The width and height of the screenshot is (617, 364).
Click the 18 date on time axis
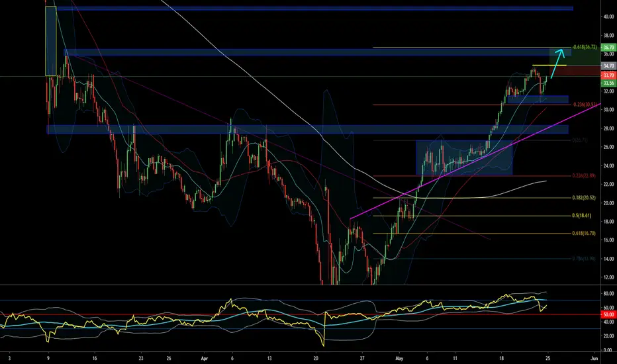501,359
